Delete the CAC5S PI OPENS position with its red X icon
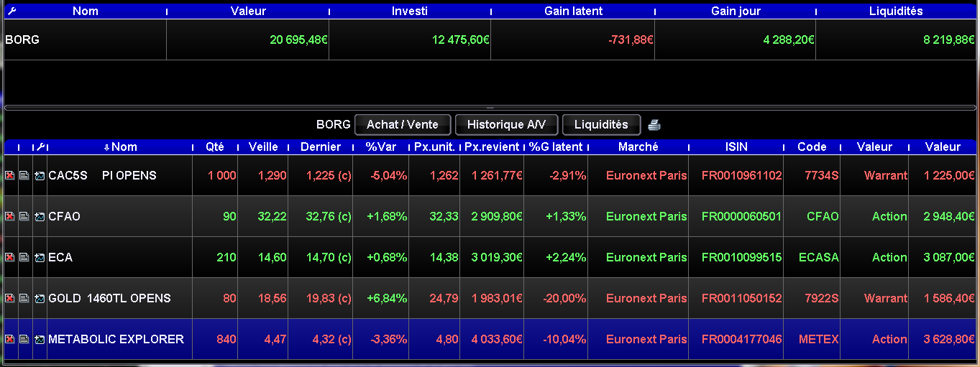Viewport: 980px width, 367px height. 10,176
